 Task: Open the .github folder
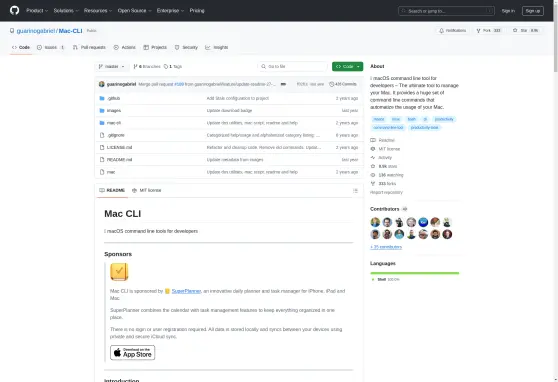point(114,98)
